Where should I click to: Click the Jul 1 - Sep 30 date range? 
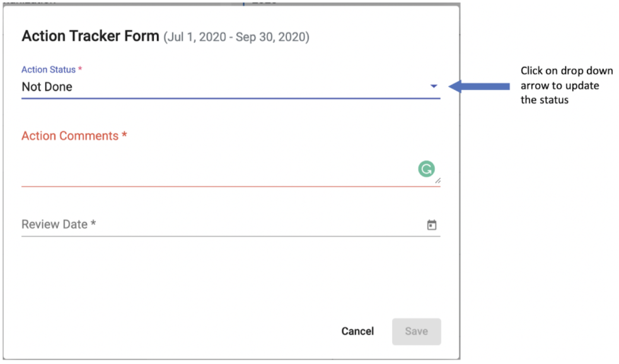[x=236, y=37]
